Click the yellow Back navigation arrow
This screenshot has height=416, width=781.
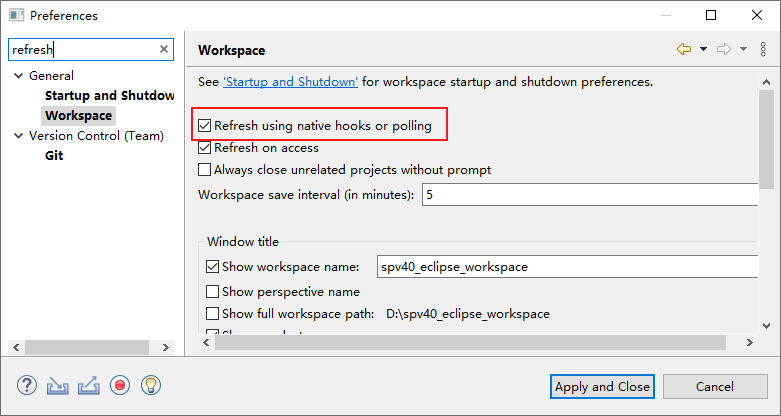(684, 49)
